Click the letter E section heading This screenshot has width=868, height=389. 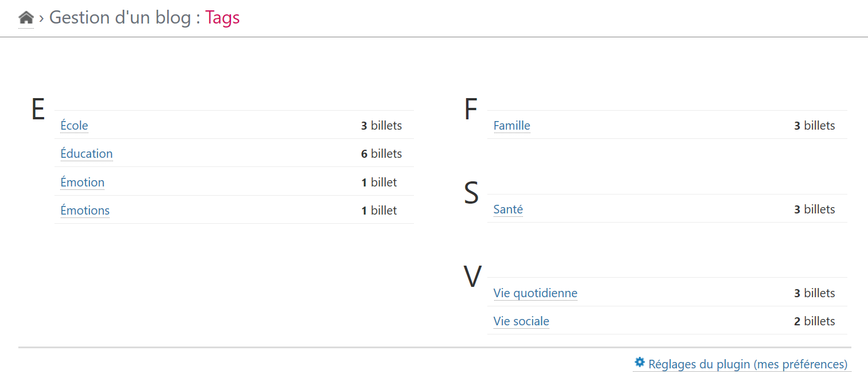tap(38, 110)
